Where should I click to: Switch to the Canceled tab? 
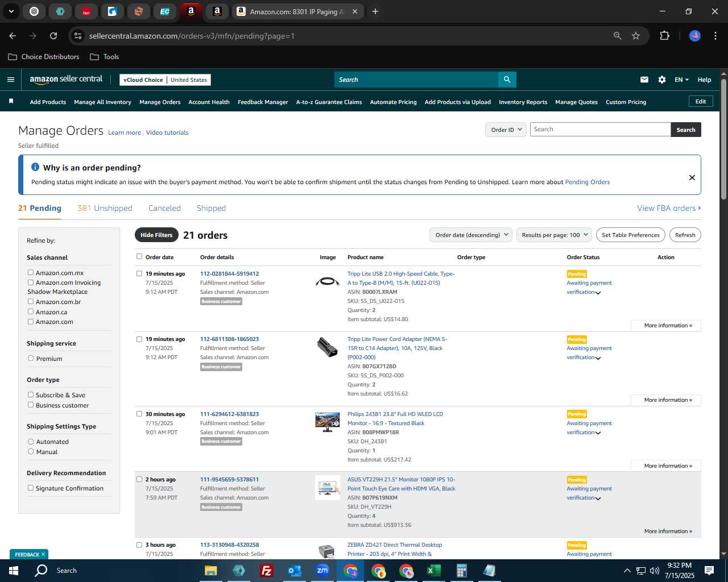coord(164,208)
